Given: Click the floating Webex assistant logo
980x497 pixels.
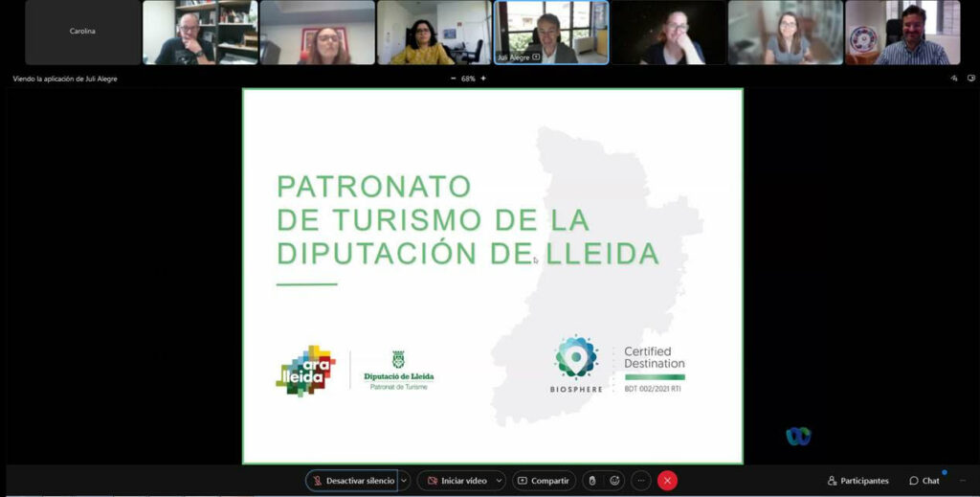Looking at the screenshot, I should pos(798,436).
